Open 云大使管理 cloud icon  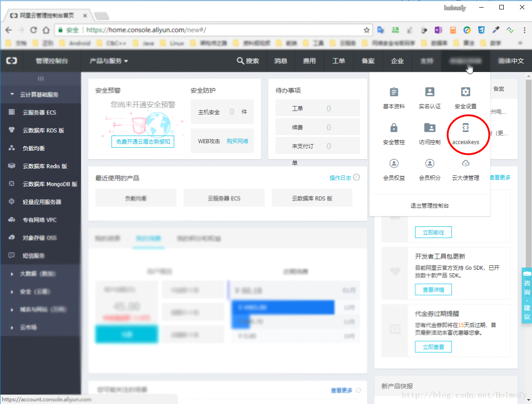[x=466, y=163]
